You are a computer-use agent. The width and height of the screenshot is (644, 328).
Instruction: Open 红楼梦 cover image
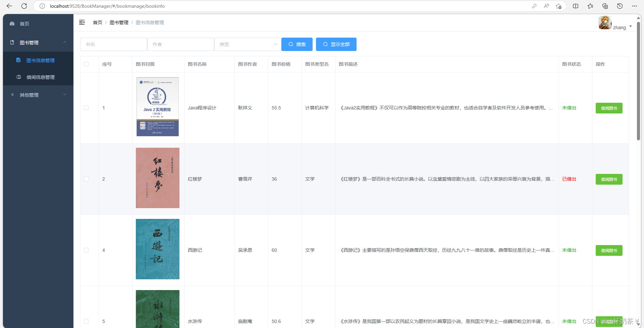(x=158, y=178)
